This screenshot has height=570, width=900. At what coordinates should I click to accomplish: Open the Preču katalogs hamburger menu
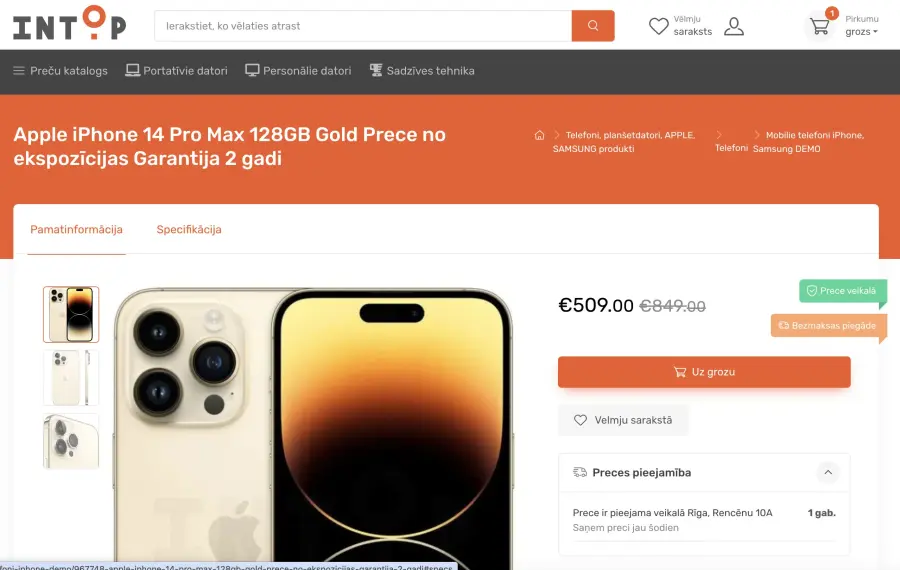60,71
